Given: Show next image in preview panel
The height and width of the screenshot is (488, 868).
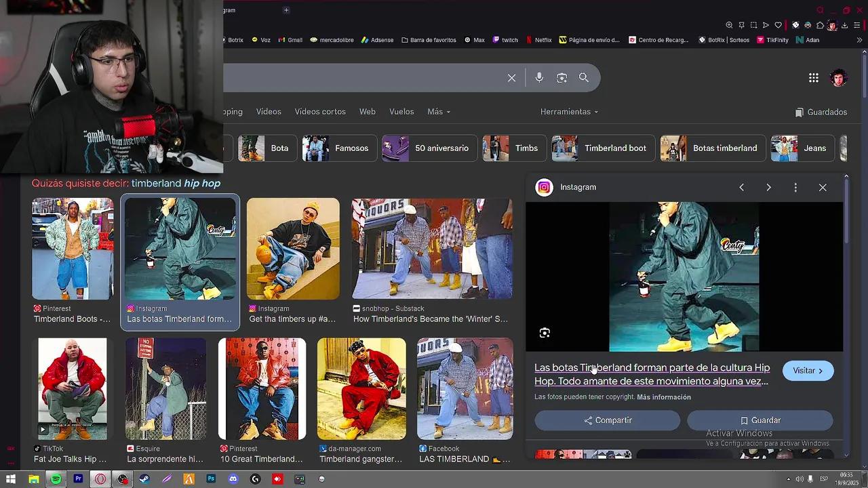Looking at the screenshot, I should pyautogui.click(x=768, y=187).
